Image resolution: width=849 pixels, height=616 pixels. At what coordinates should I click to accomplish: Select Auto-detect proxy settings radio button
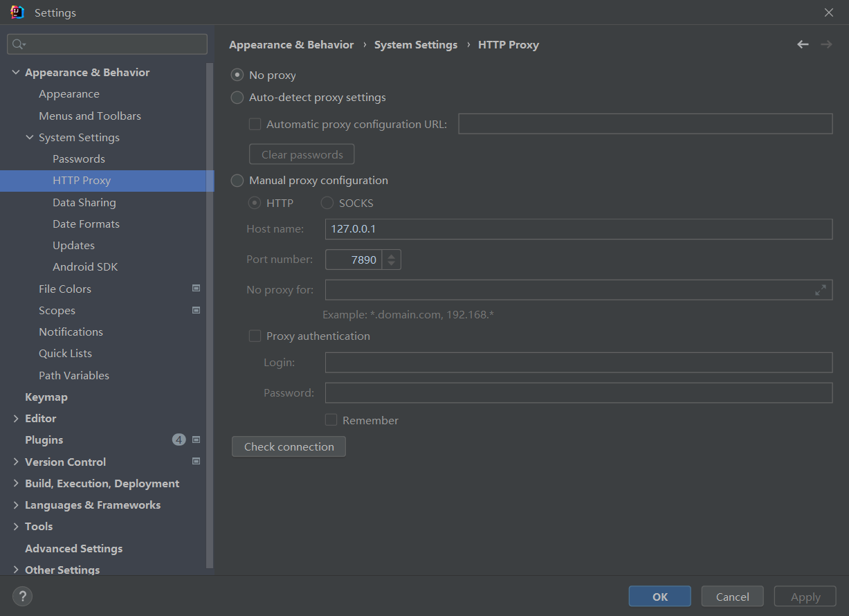tap(237, 98)
